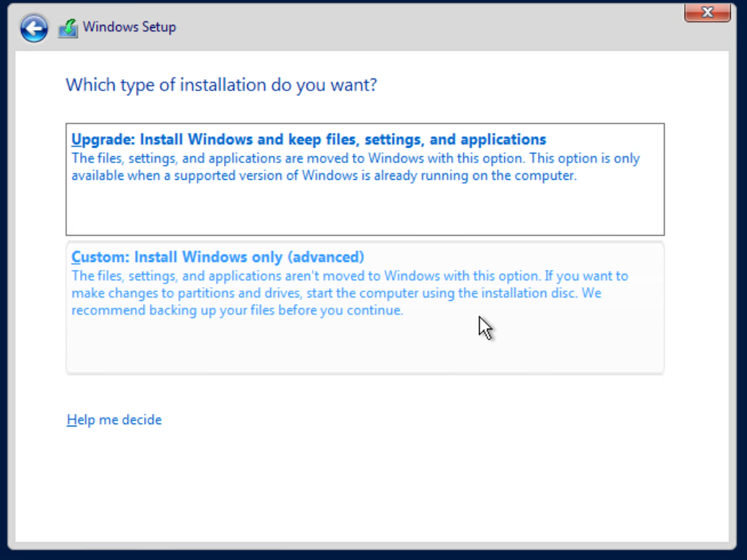Click the "Windows Setup" title text
The height and width of the screenshot is (560, 747).
point(129,27)
